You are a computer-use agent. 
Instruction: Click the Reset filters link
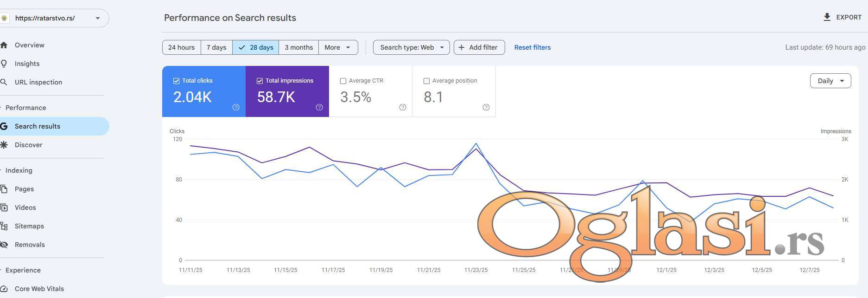[532, 47]
